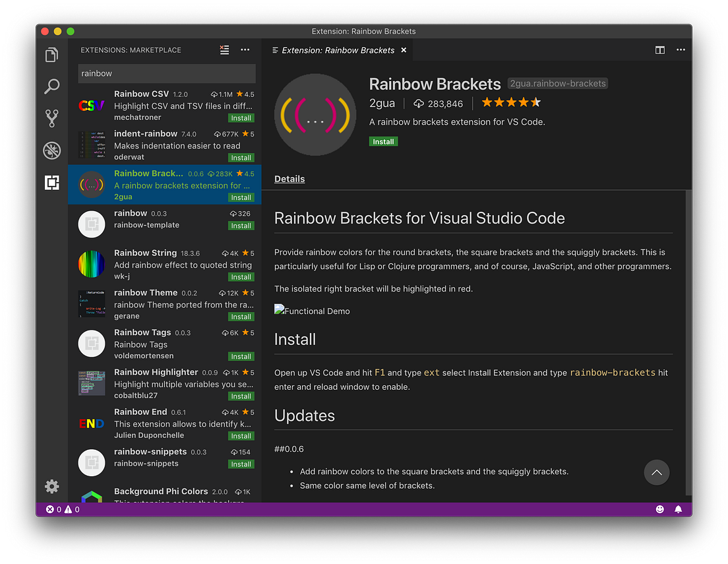
Task: Open Extensions panel more actions menu
Action: point(245,49)
